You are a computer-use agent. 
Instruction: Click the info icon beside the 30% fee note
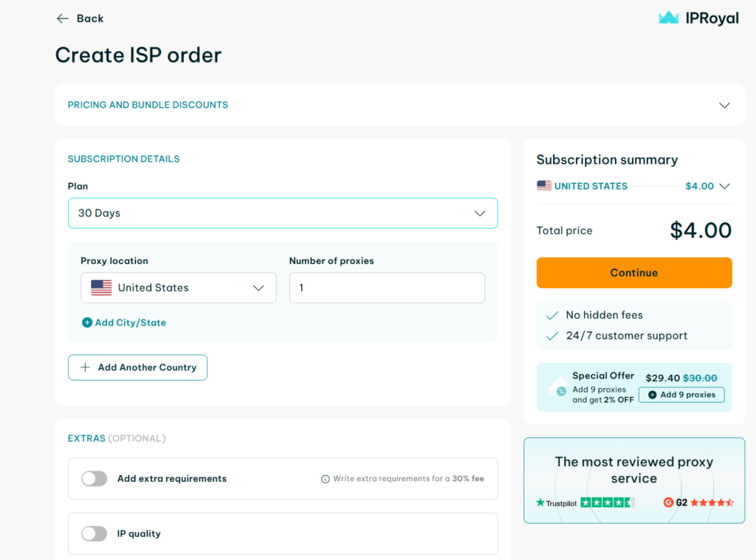click(x=325, y=478)
